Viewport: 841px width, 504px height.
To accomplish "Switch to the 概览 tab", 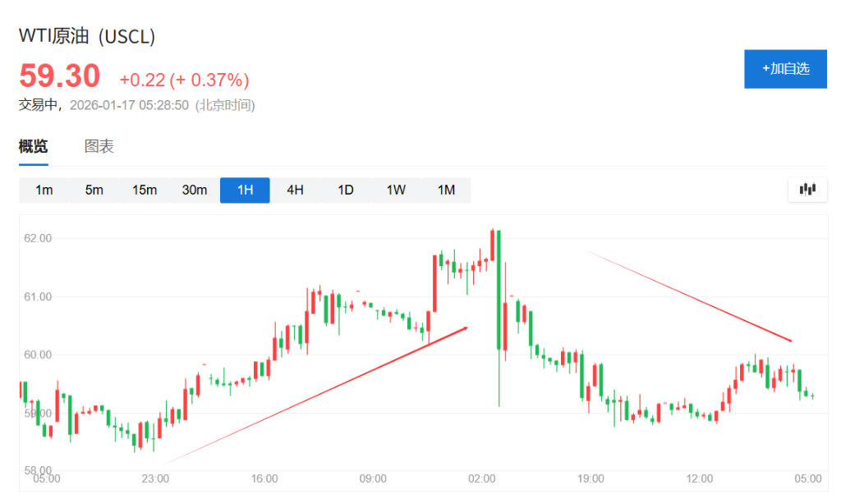I will [x=34, y=147].
